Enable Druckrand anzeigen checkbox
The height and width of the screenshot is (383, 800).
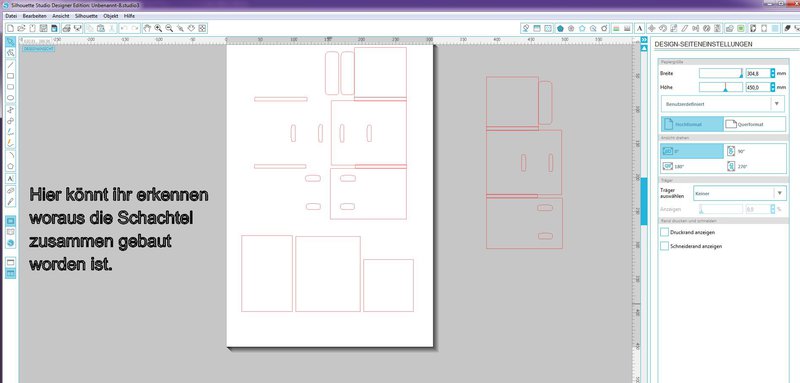[x=664, y=232]
